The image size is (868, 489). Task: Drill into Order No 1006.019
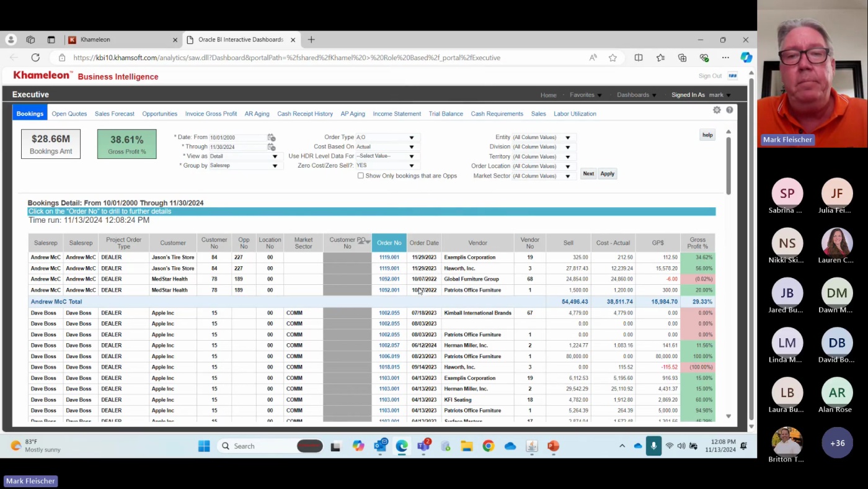click(389, 356)
